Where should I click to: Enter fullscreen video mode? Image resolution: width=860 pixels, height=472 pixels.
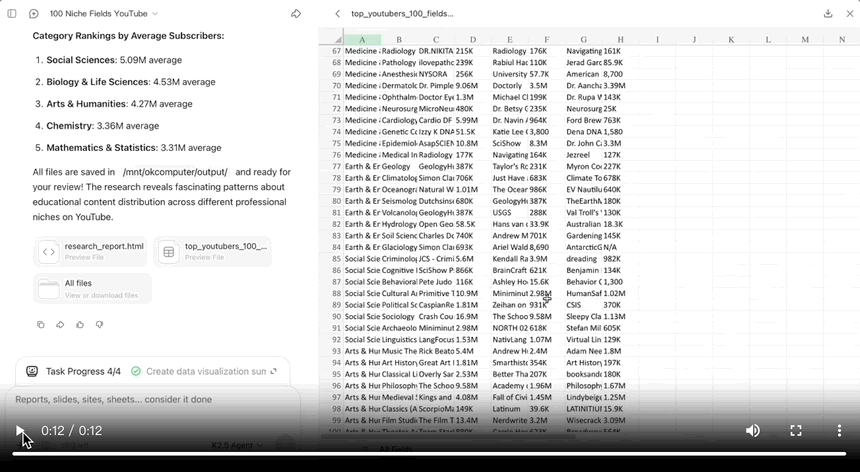(796, 431)
